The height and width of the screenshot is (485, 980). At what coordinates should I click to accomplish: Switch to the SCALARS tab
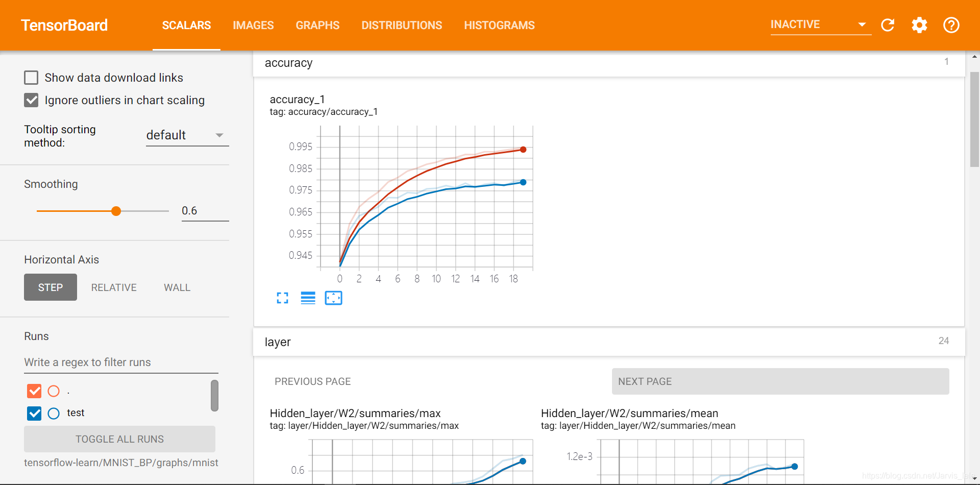186,25
